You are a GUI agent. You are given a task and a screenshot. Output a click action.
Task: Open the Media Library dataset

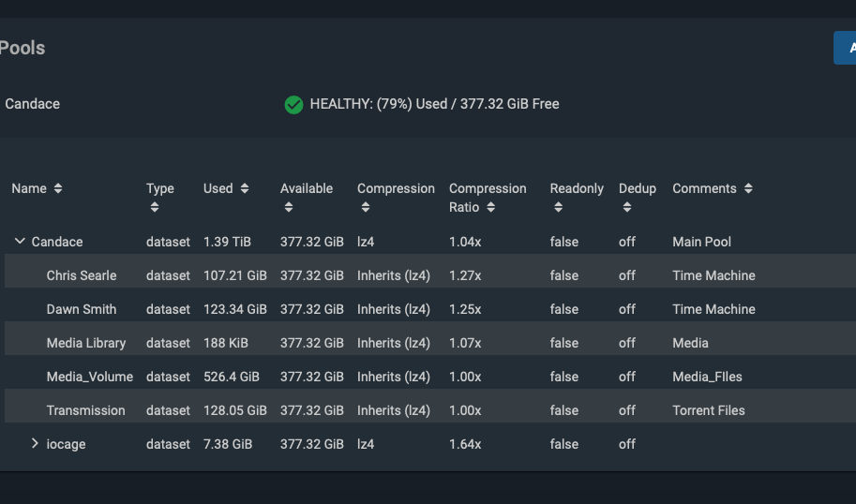click(86, 343)
